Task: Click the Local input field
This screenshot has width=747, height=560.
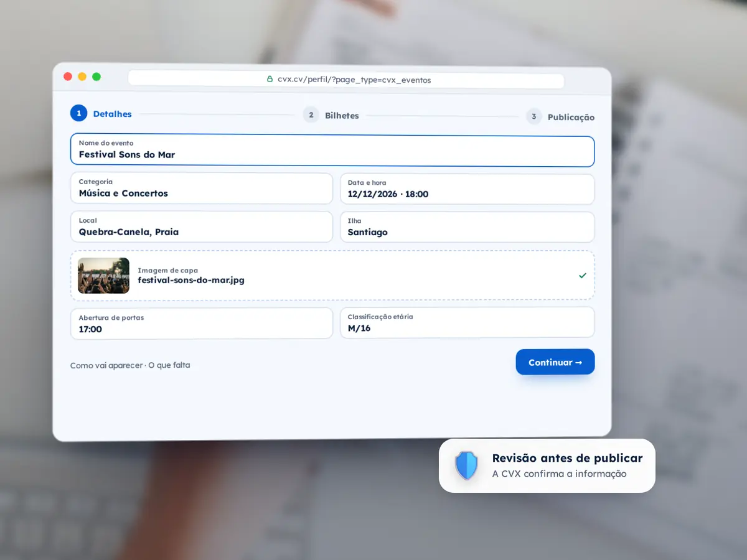Action: 202,226
